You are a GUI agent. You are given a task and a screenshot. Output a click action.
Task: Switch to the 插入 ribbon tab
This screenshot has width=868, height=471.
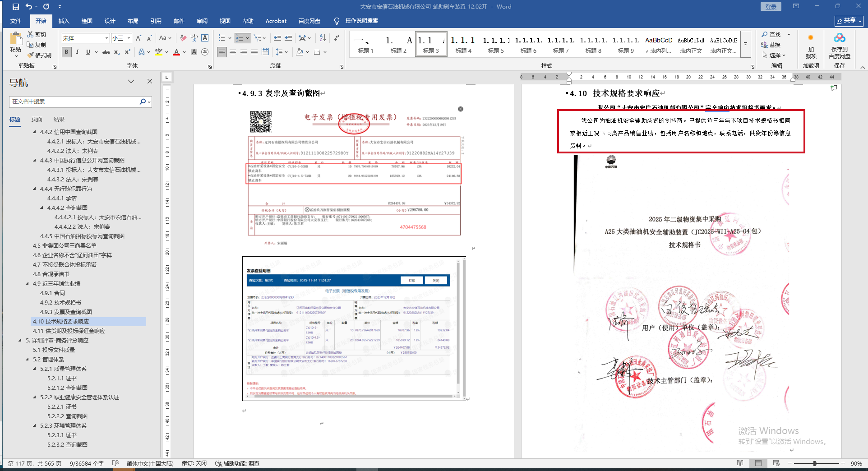tap(64, 21)
